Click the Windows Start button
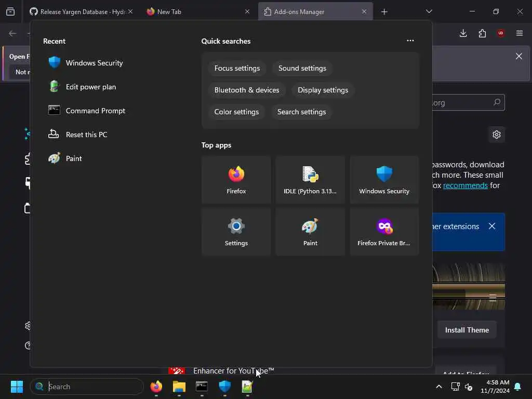The image size is (532, 399). coord(17,387)
